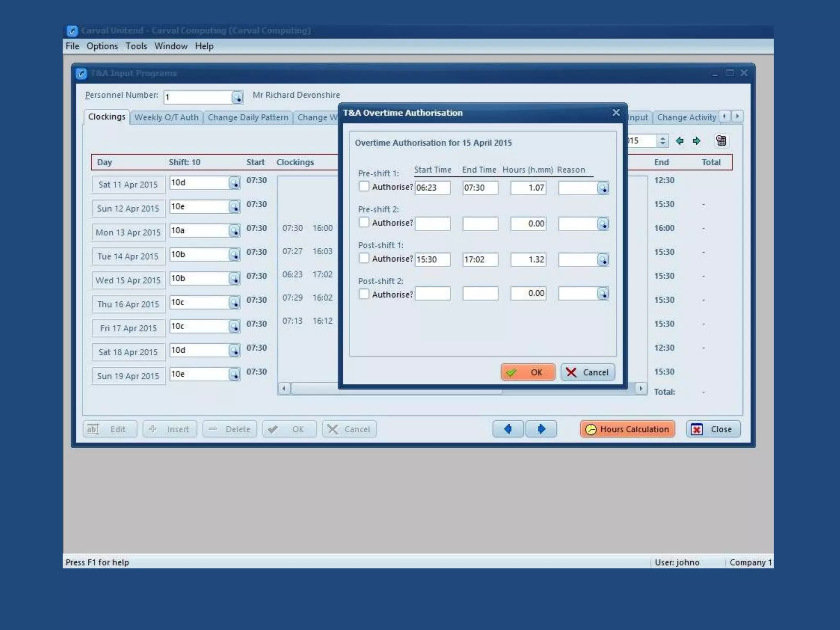Open the Post-shift 1 Reason lookup icon

(603, 260)
